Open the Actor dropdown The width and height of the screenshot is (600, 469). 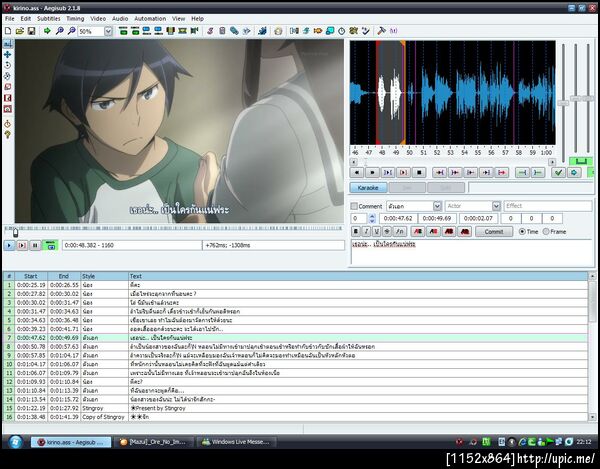[495, 206]
